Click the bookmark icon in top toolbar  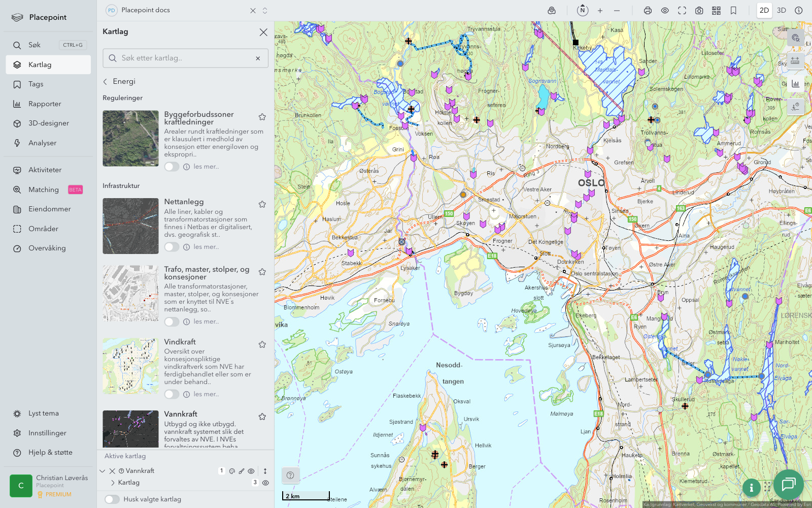click(733, 11)
